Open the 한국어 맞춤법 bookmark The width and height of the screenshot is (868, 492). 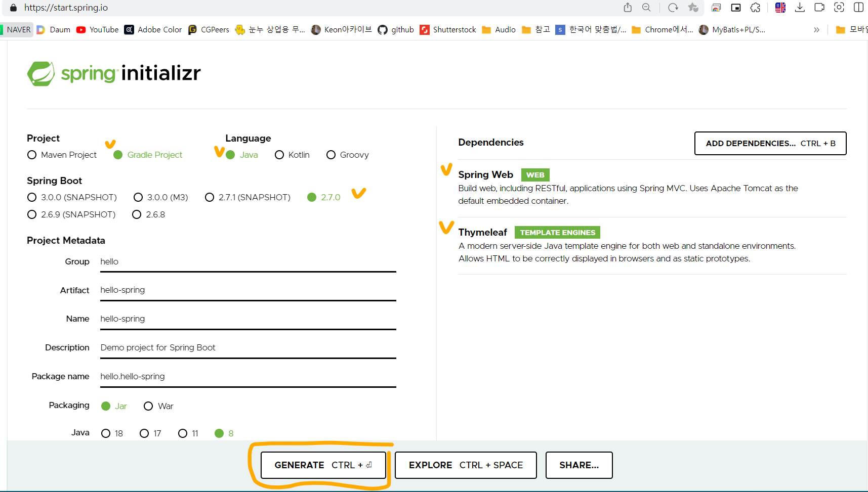coord(591,30)
